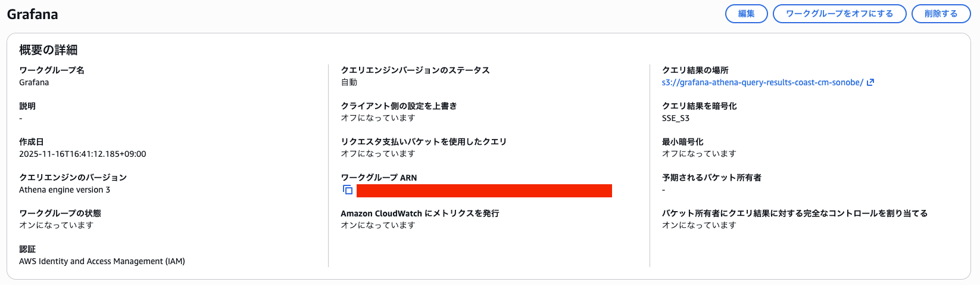Click the 概要の詳細 section heading

(48, 50)
